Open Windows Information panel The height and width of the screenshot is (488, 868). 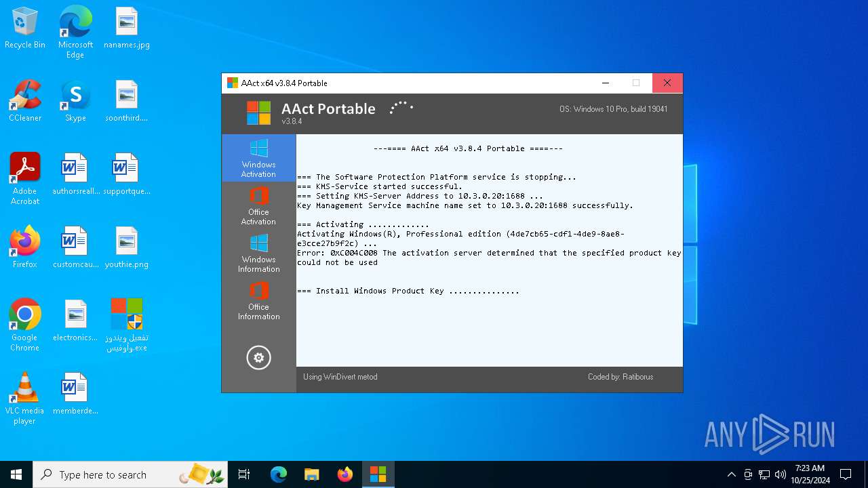coord(258,253)
